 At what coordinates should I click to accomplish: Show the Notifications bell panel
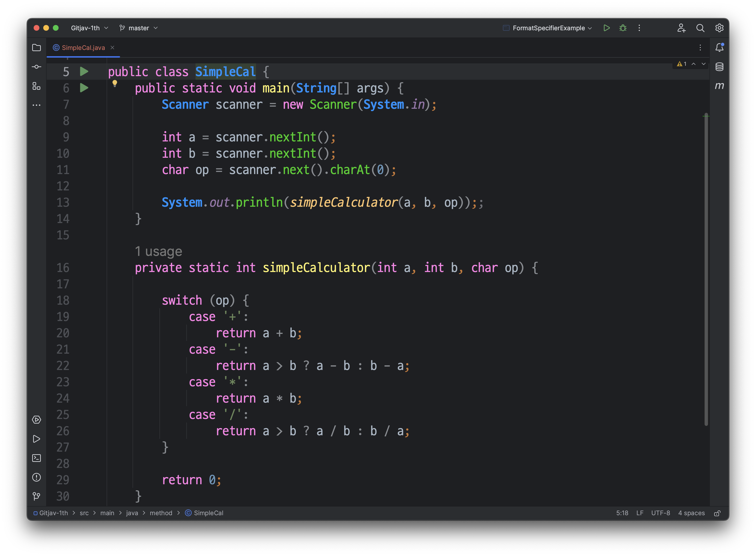719,48
